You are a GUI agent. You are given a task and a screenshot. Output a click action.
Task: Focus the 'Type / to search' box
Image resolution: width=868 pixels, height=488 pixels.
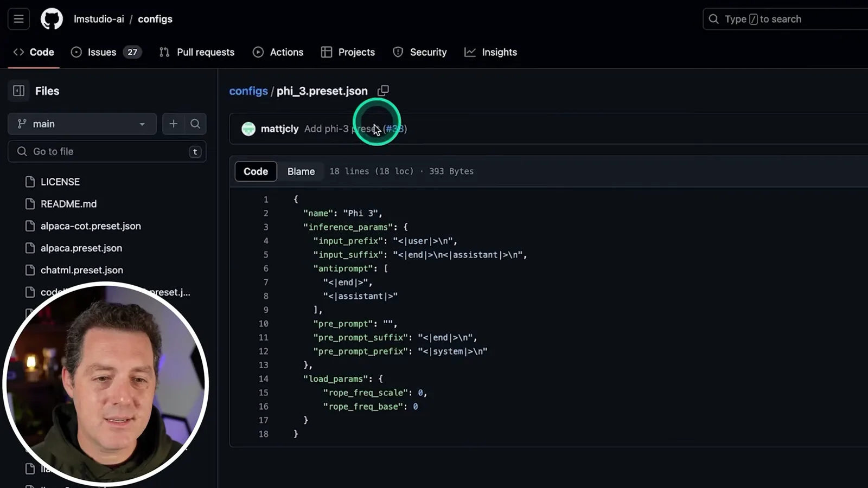click(x=786, y=19)
